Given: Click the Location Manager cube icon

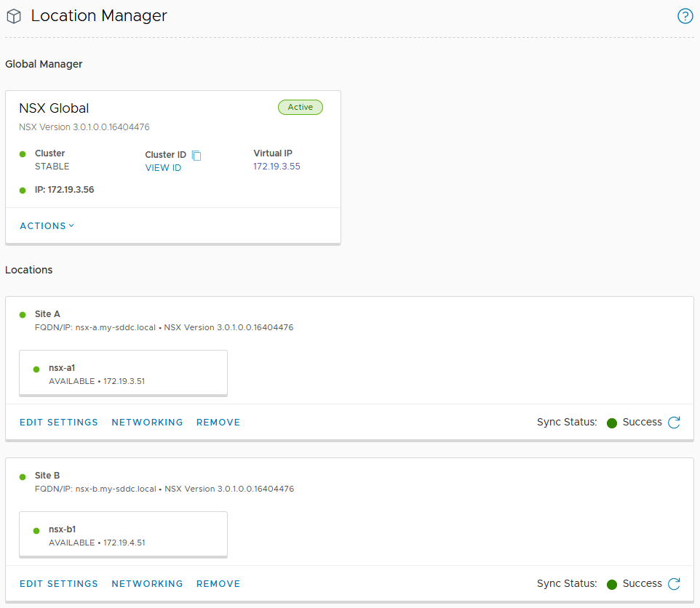Looking at the screenshot, I should pyautogui.click(x=14, y=17).
